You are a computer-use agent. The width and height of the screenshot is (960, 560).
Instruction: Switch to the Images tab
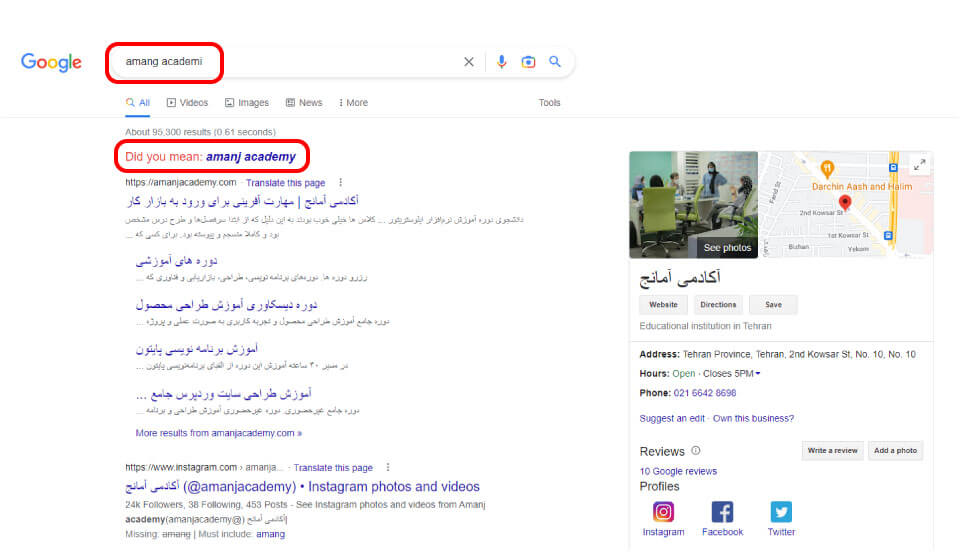(x=247, y=103)
